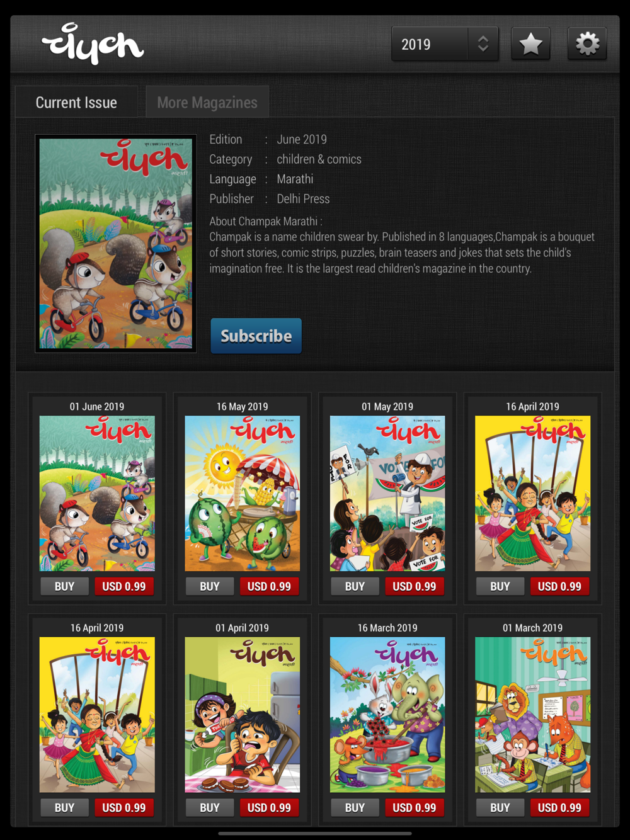The width and height of the screenshot is (630, 840).
Task: Click the blue Subscribe button
Action: point(256,336)
